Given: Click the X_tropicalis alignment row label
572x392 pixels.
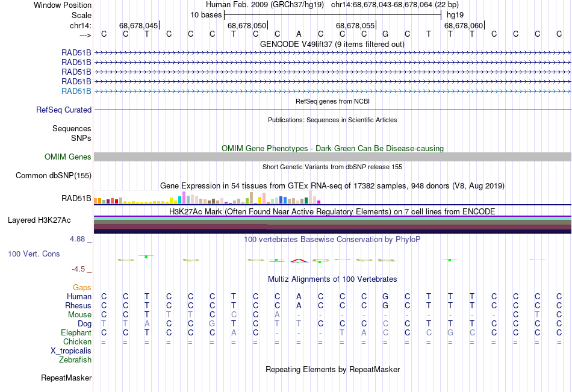Looking at the screenshot, I should coord(71,351).
